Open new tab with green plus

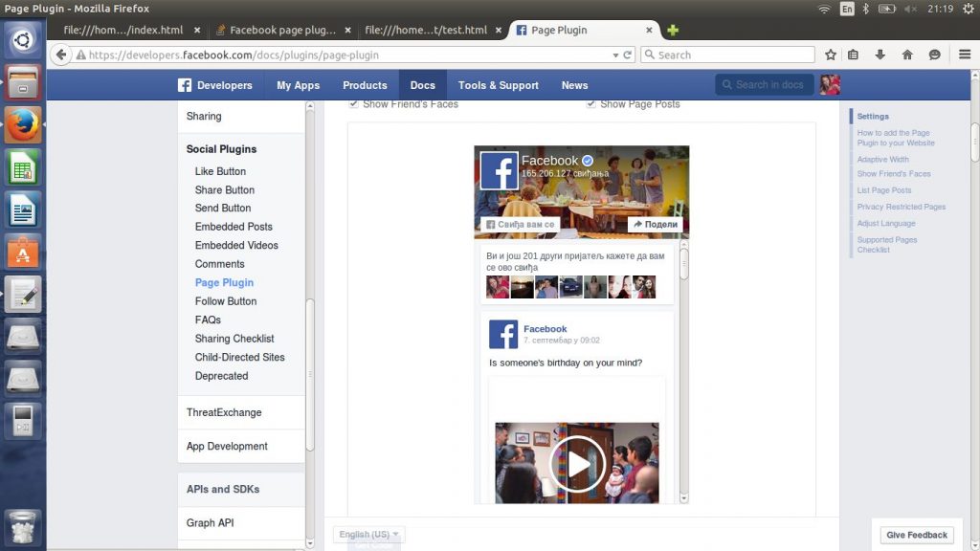click(673, 30)
